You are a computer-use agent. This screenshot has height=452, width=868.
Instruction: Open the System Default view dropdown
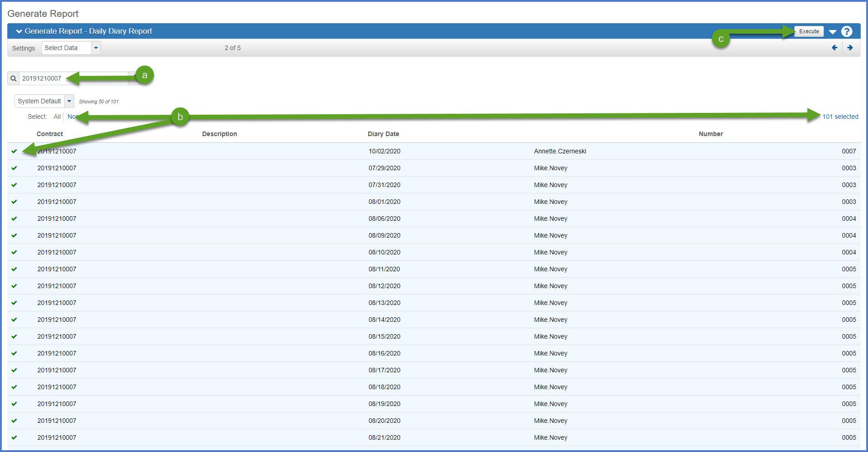click(69, 101)
